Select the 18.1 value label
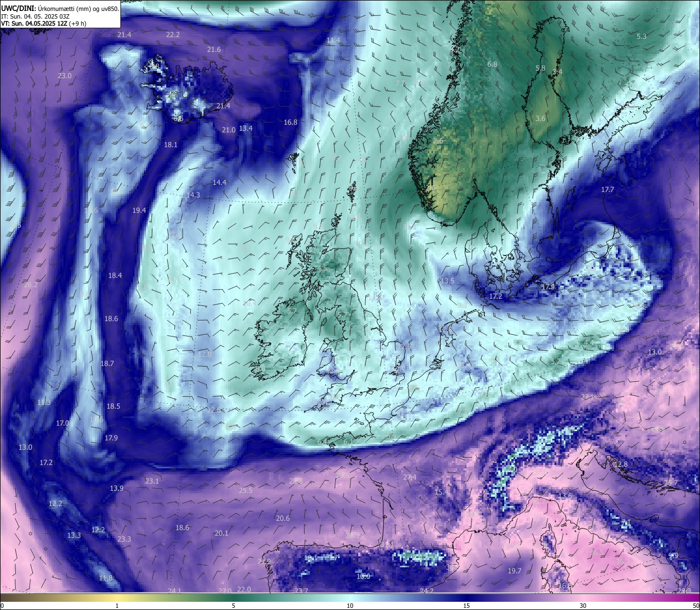 [x=171, y=144]
